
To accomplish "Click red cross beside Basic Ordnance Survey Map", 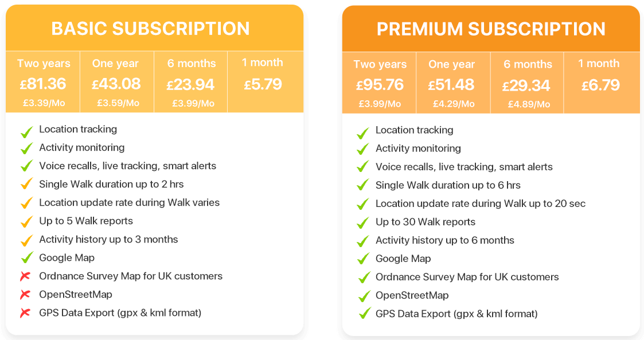I will pos(25,276).
